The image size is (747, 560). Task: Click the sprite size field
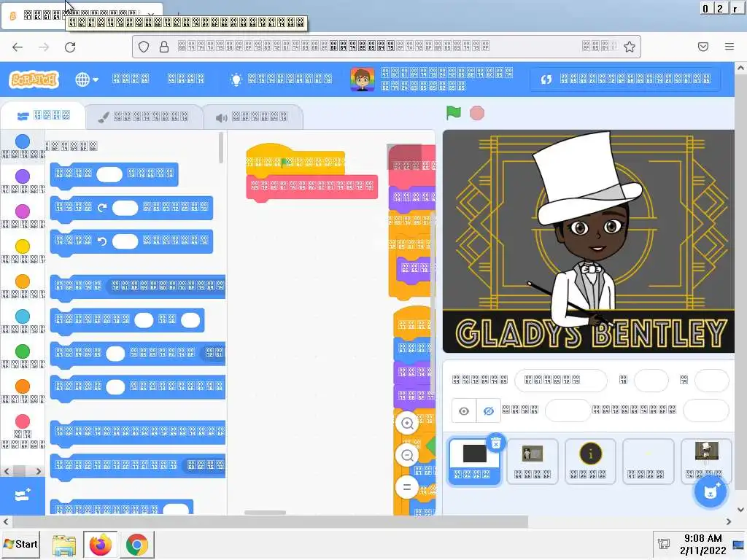point(568,411)
